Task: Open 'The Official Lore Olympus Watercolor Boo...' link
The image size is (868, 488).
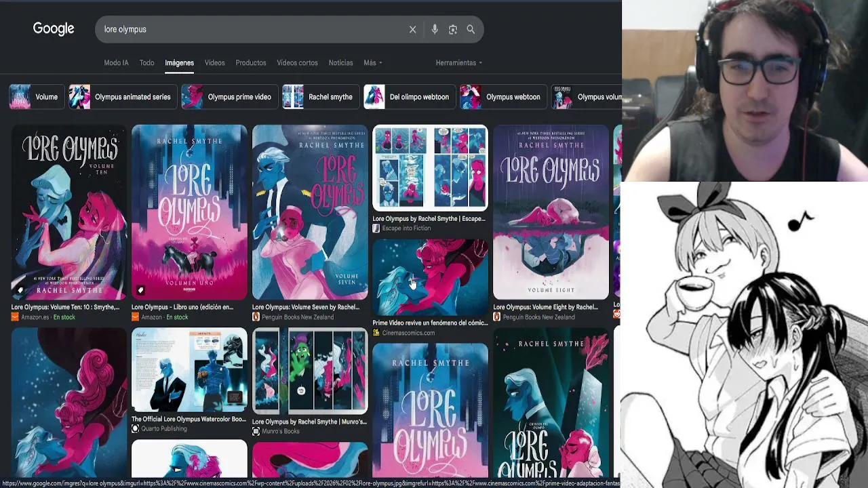Action: coord(189,420)
